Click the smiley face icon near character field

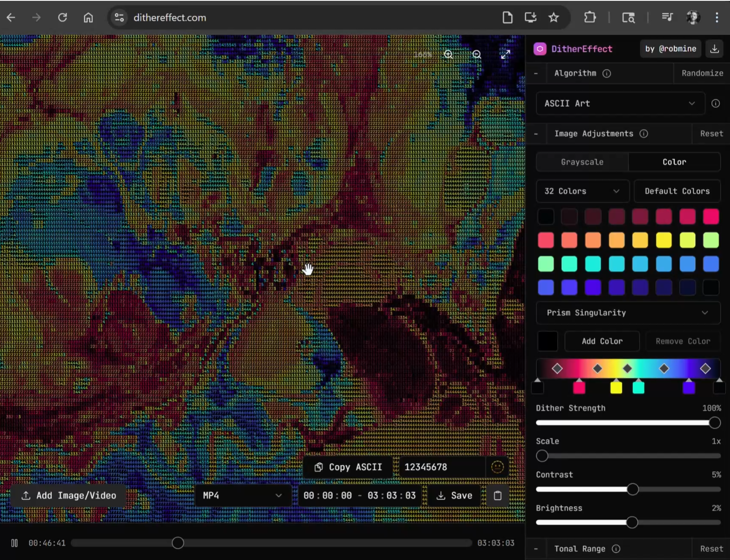[497, 467]
